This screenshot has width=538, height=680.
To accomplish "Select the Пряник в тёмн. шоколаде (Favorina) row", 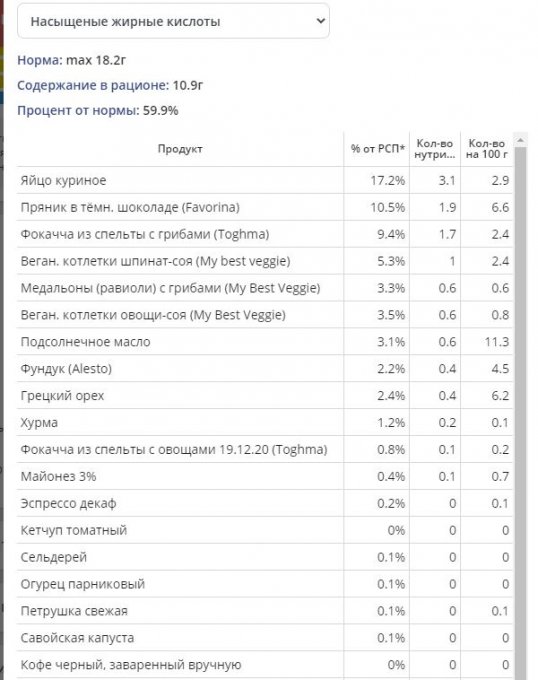I will (x=264, y=207).
